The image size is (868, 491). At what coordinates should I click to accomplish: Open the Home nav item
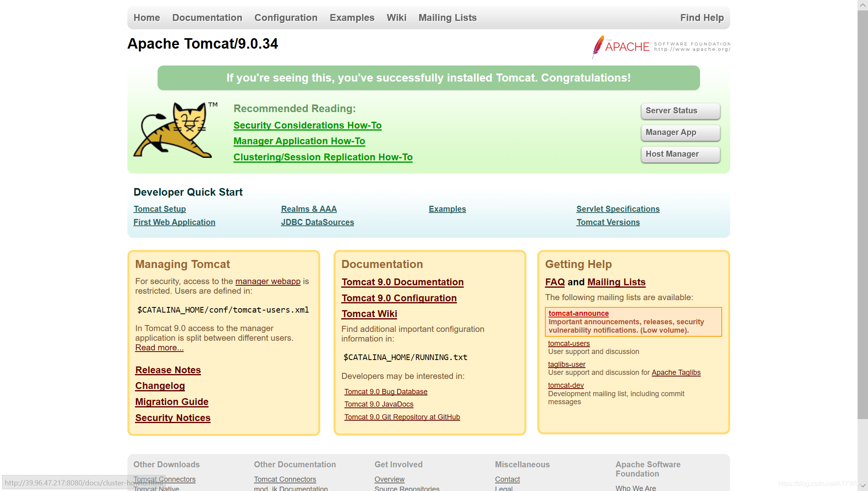coord(147,18)
